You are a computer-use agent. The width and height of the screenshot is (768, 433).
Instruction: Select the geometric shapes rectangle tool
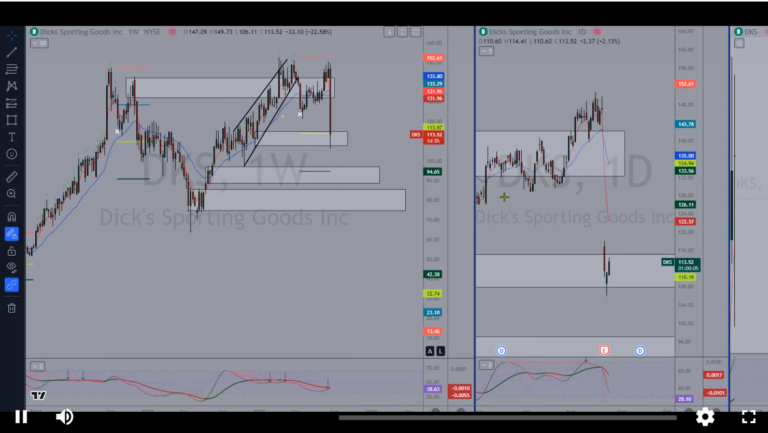(x=12, y=120)
